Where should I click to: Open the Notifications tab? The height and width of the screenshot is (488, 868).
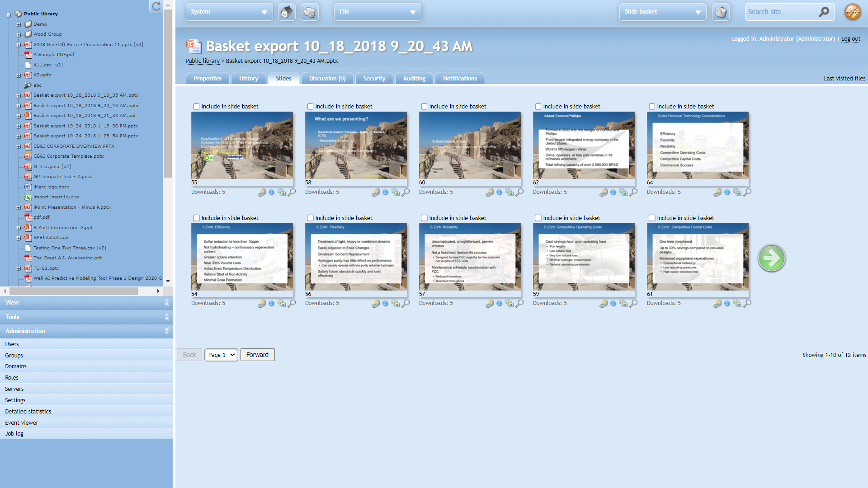point(460,78)
